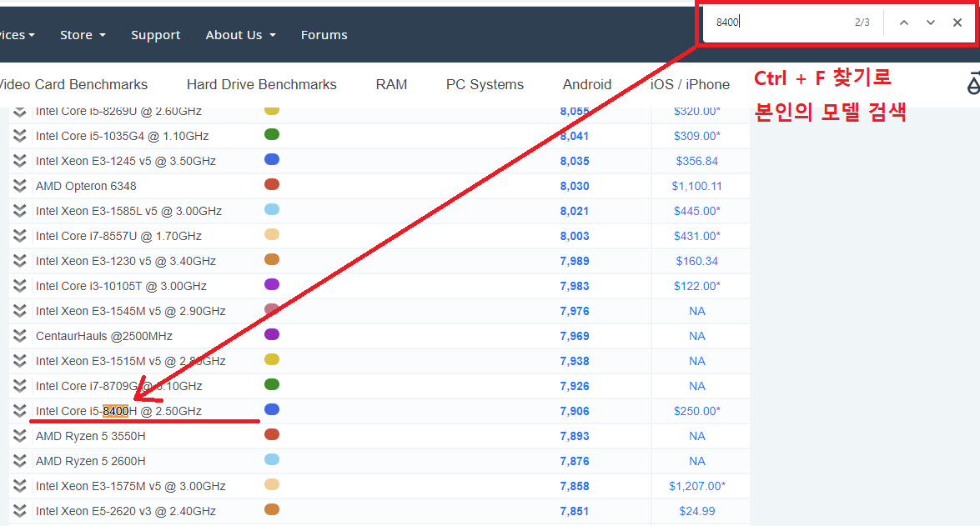The height and width of the screenshot is (526, 980).
Task: Open AMD Ryzen 5 3550H link
Action: click(x=91, y=436)
